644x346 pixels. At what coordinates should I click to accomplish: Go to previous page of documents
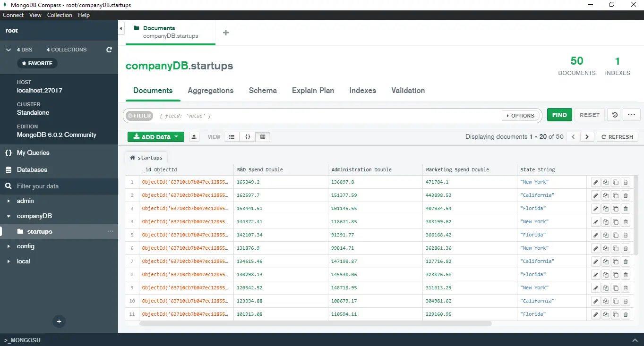point(573,137)
